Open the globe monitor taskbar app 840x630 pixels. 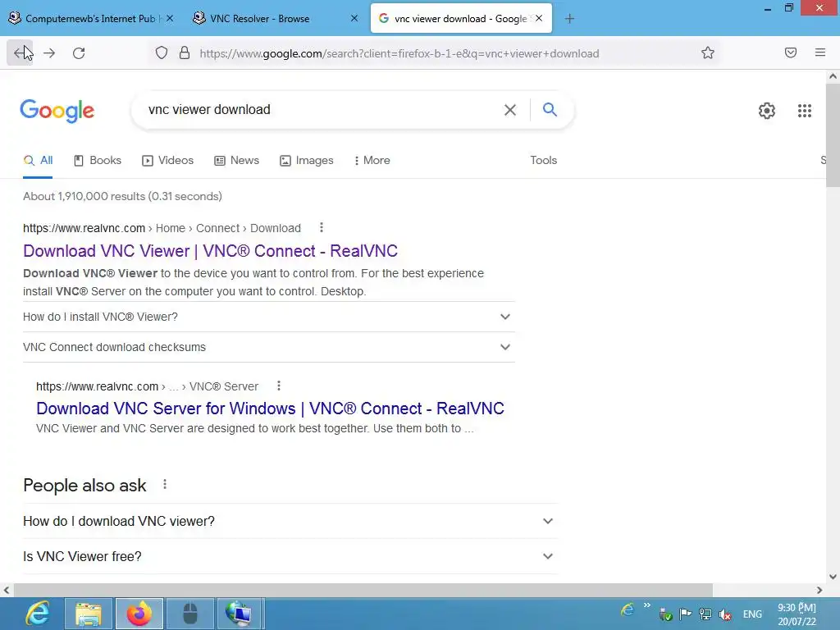click(239, 614)
